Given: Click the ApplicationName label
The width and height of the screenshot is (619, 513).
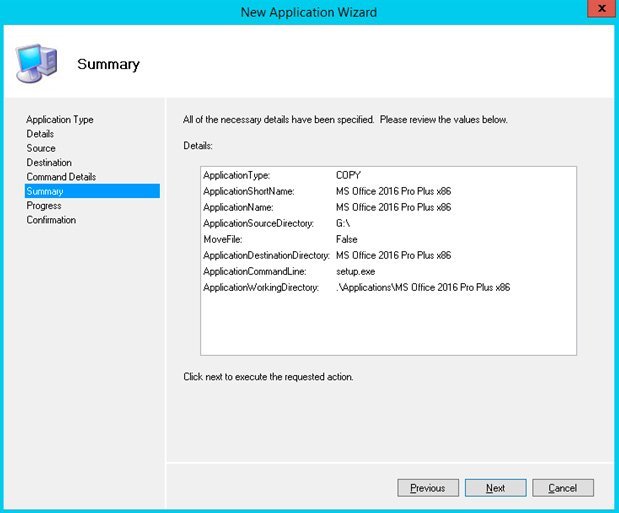Looking at the screenshot, I should 238,207.
